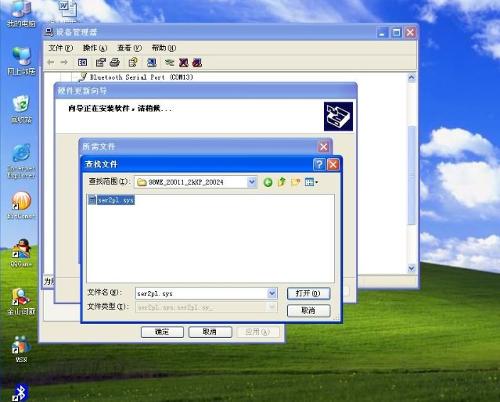Go back using the green arrow in Find File dialog

click(268, 182)
